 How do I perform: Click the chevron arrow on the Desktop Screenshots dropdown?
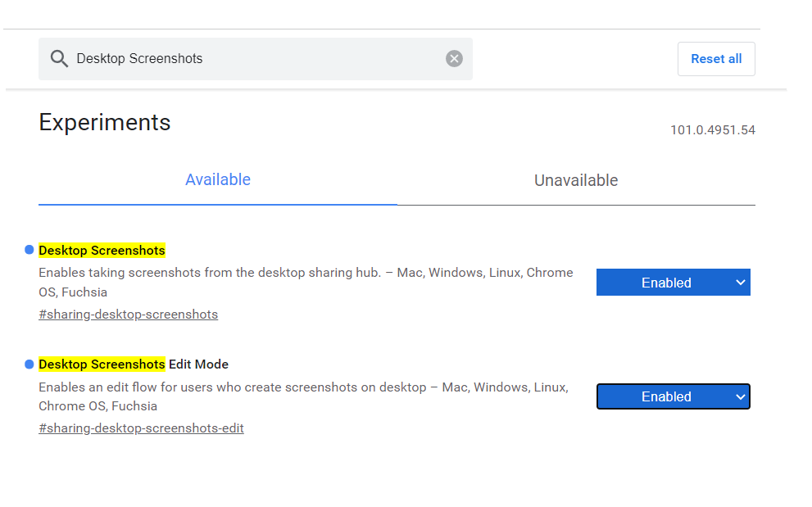click(740, 283)
